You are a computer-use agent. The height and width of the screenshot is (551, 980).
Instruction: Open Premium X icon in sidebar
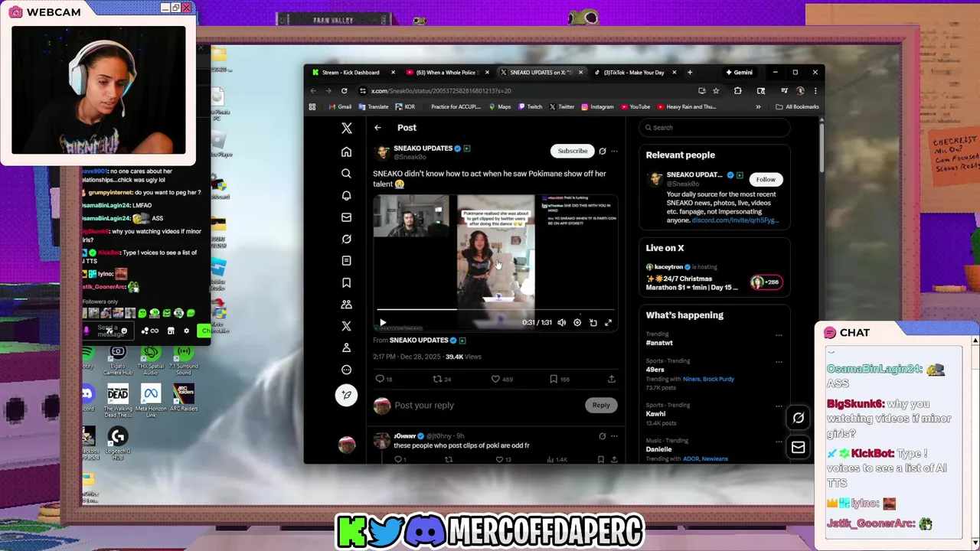[x=346, y=326]
